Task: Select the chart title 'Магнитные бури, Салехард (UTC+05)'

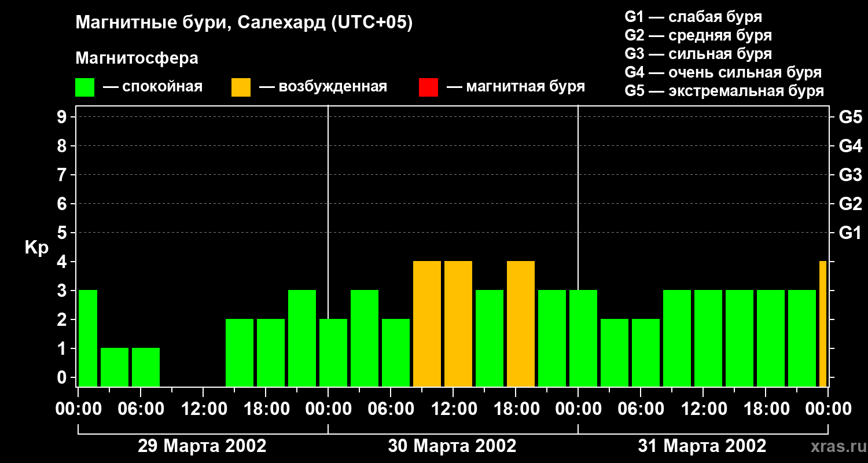Action: click(x=244, y=23)
